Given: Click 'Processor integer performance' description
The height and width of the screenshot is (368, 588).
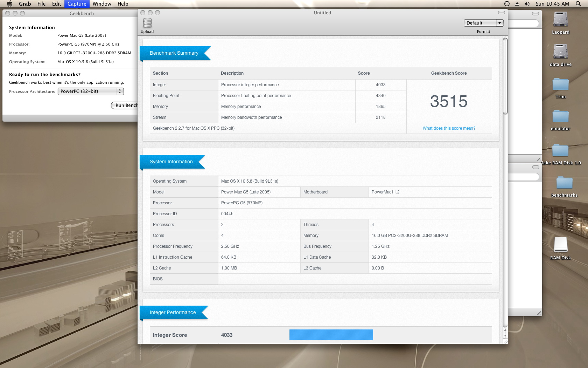Looking at the screenshot, I should click(250, 85).
